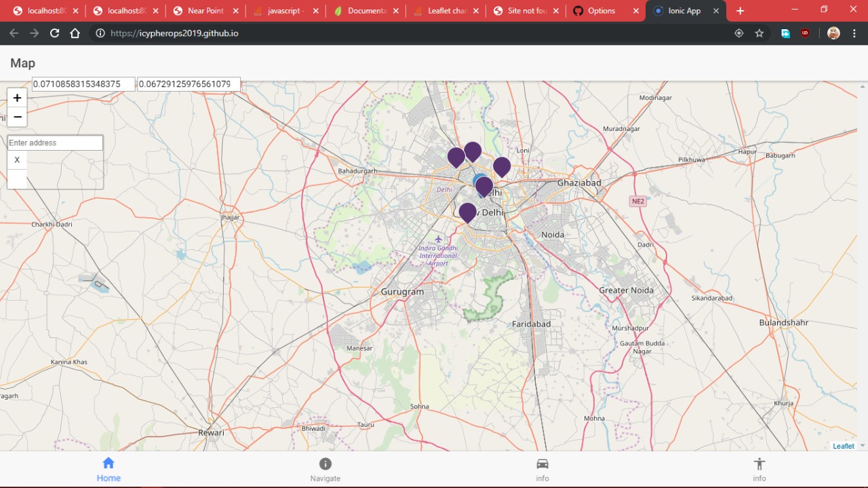Clear the address search with X button
The image size is (868, 488).
coord(17,160)
